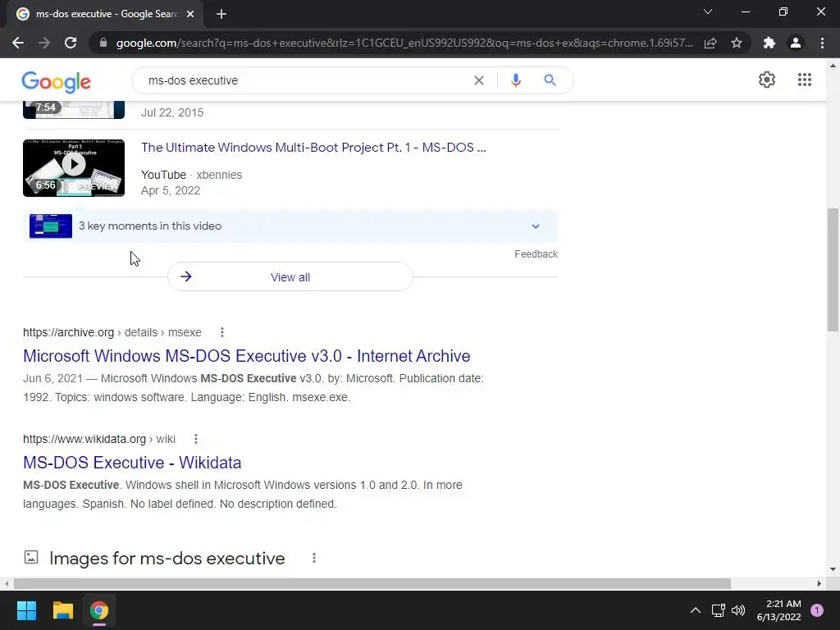This screenshot has width=840, height=630.
Task: Open the Google apps grid
Action: [805, 80]
